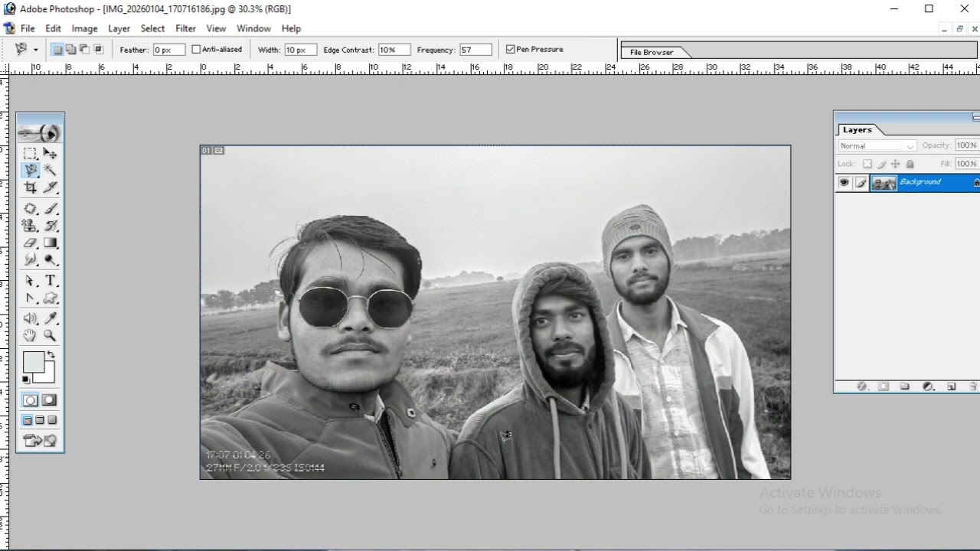Choose New Selection mode in options bar
The height and width of the screenshot is (551, 980).
click(57, 50)
